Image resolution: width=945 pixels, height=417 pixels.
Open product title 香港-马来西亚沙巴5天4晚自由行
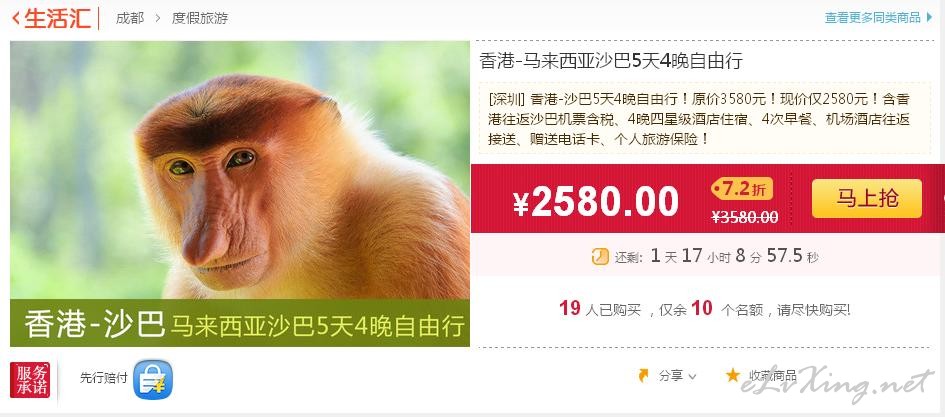(611, 61)
